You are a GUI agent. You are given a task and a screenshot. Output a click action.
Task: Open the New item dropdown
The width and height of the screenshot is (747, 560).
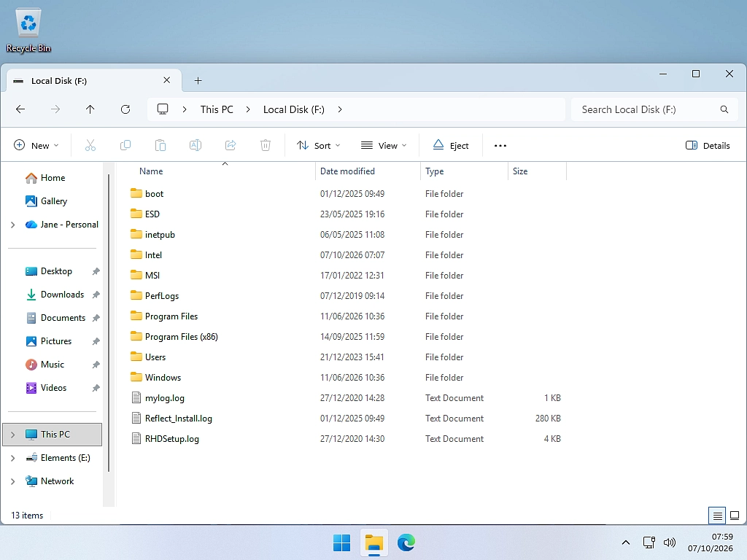(36, 145)
